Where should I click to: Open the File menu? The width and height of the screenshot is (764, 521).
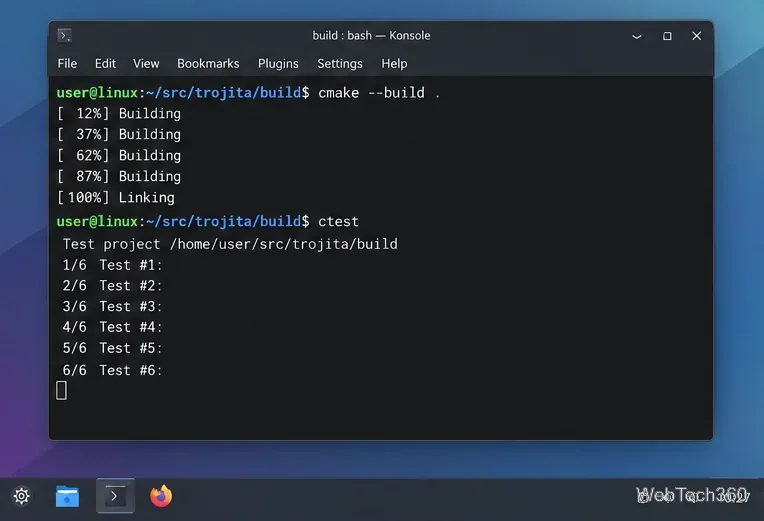[67, 64]
